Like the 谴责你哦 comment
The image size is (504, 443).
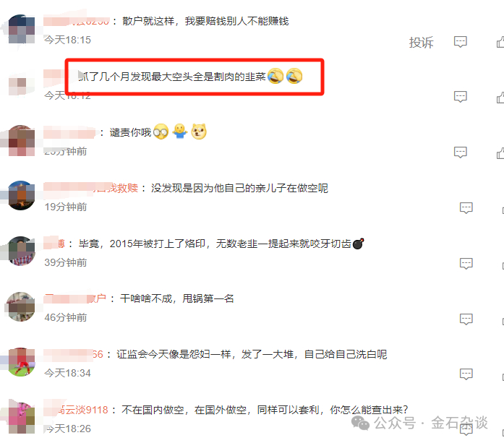500,153
